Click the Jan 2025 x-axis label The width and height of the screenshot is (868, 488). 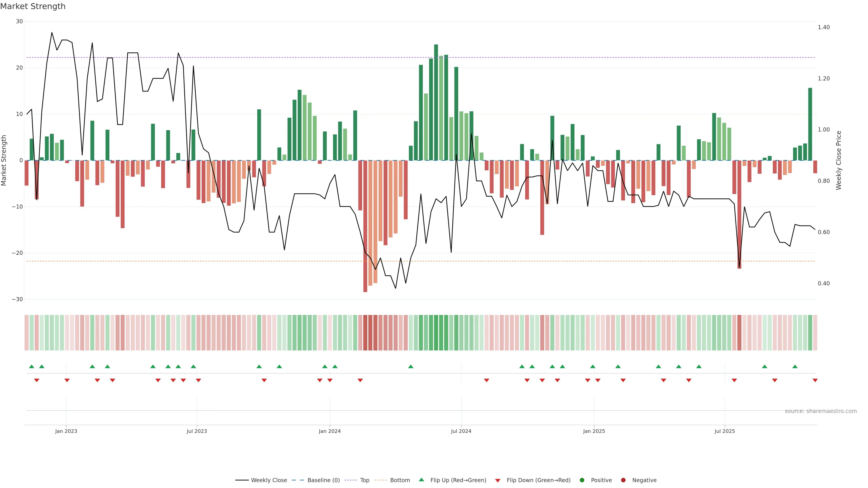click(x=594, y=431)
